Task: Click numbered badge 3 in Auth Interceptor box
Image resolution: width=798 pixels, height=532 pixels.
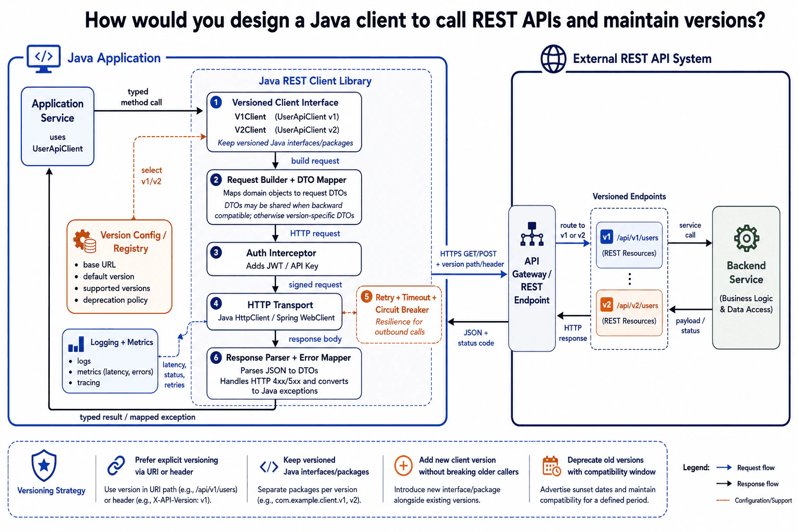Action: [216, 252]
